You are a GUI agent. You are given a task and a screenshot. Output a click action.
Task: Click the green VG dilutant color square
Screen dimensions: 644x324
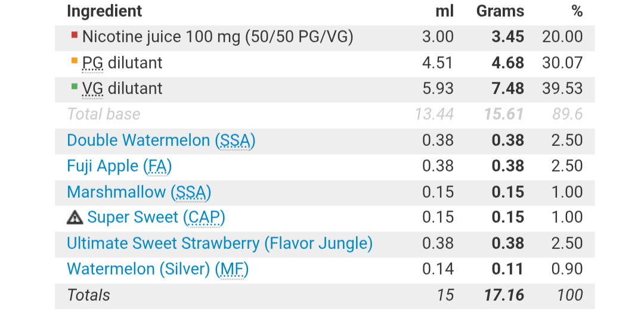click(74, 86)
